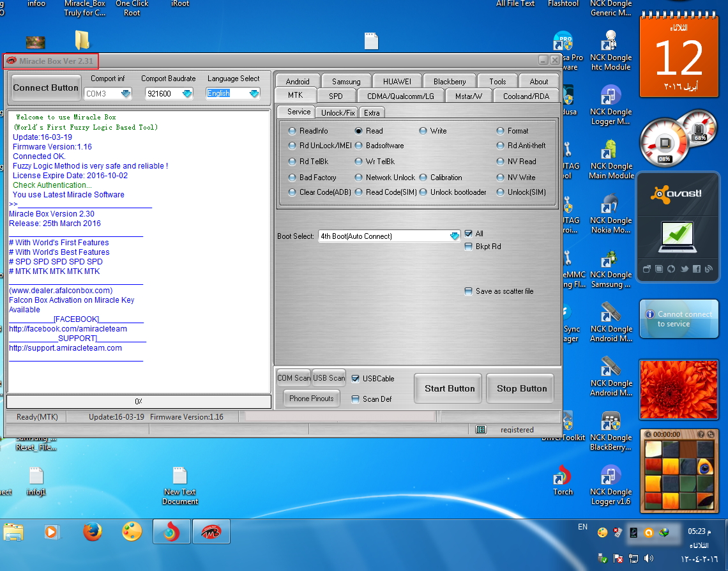Select Clear Code(ADB) radio option
This screenshot has height=571, width=728.
(292, 192)
